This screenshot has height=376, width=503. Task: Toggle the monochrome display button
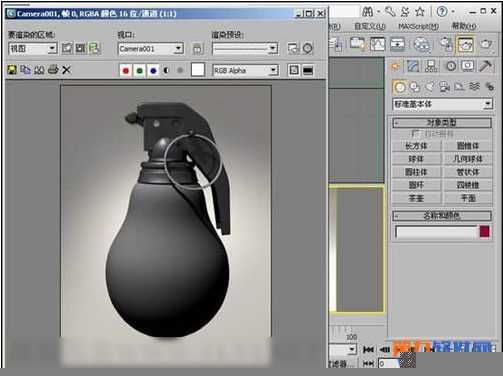click(180, 70)
